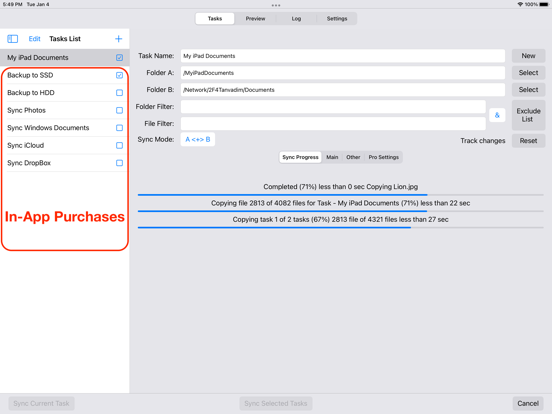Switch to Other settings segment

pyautogui.click(x=353, y=157)
